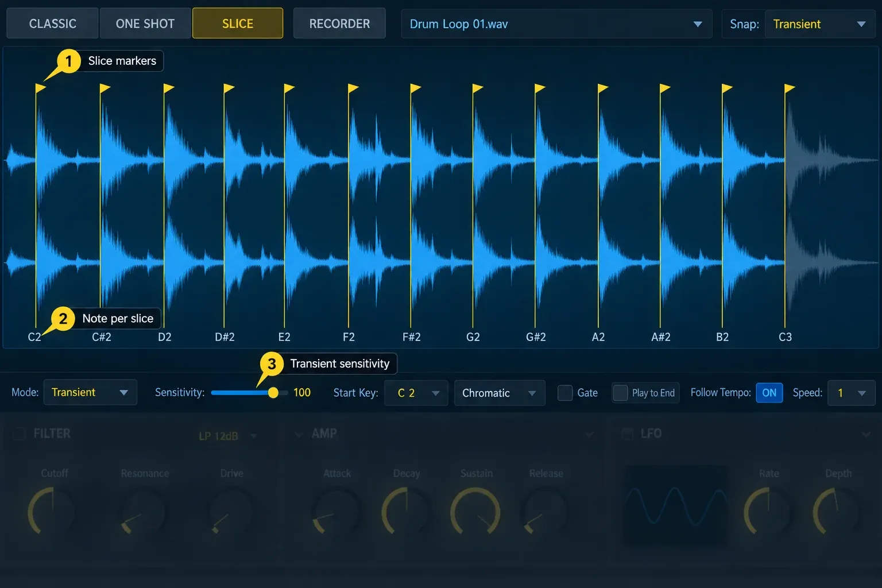This screenshot has height=588, width=882.
Task: Turn off the Follow Tempo ON switch
Action: [x=769, y=393]
